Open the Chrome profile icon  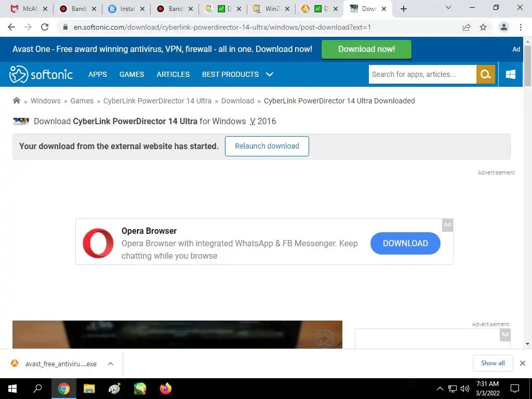pos(504,27)
